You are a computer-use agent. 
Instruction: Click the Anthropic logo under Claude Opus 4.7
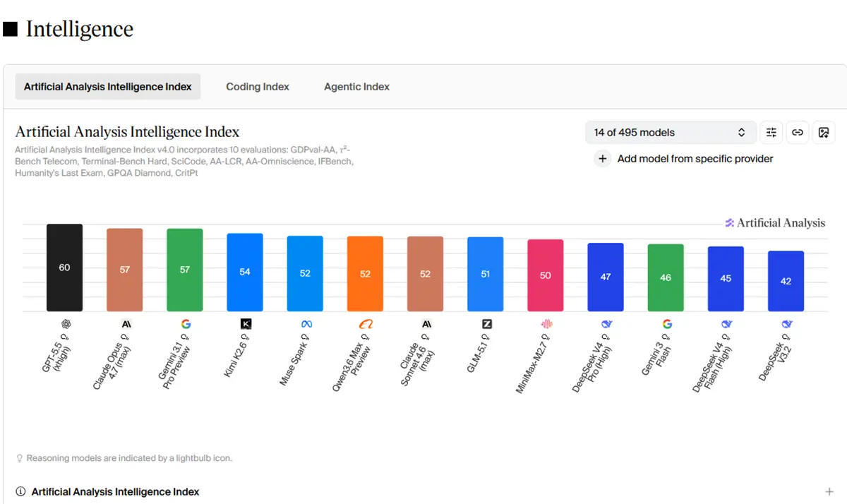125,324
